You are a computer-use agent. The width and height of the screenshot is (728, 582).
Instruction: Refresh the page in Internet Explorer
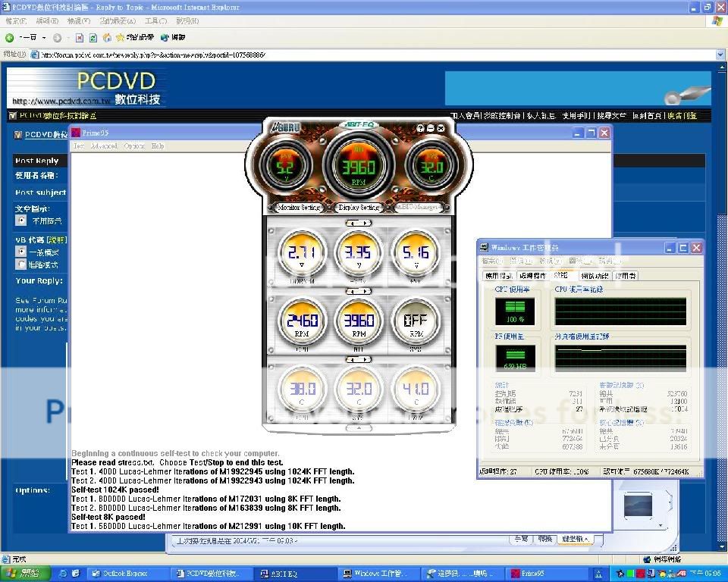point(93,38)
